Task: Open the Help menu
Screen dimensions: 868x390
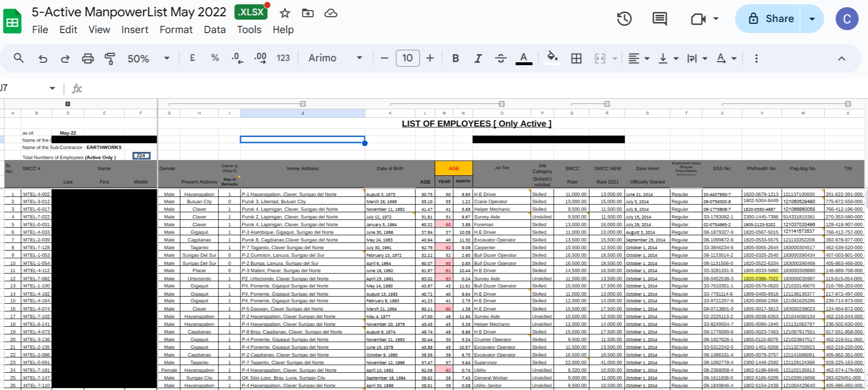Action: [x=283, y=30]
